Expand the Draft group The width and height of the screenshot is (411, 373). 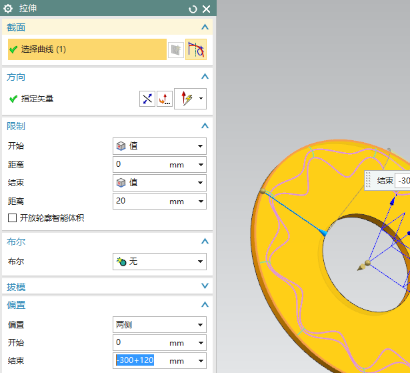point(205,286)
